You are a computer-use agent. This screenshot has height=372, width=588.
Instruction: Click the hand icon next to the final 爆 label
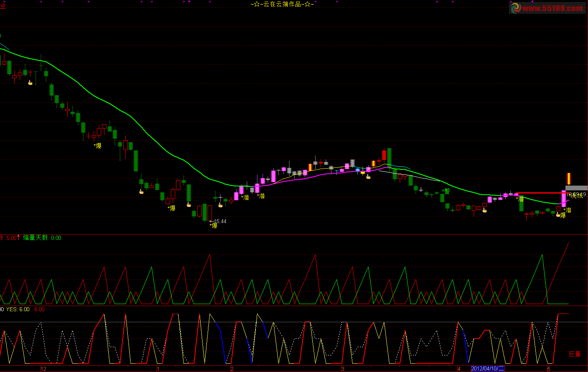point(558,214)
